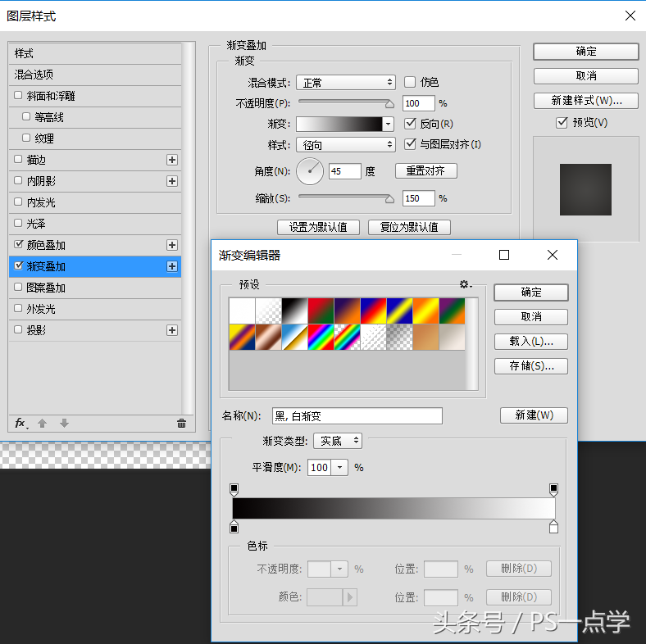Select the rainbow spectrum gradient preset
Image resolution: width=646 pixels, height=644 pixels.
click(321, 338)
